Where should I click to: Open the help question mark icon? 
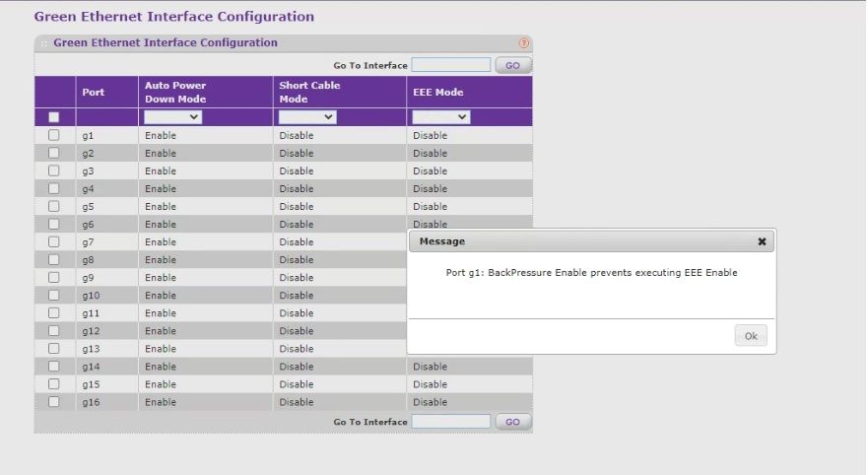coord(524,42)
